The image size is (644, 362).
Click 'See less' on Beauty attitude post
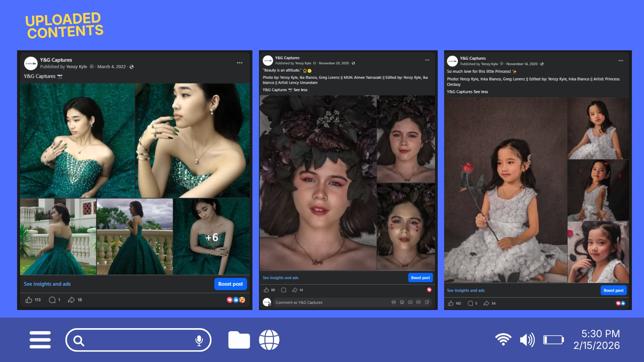(300, 90)
